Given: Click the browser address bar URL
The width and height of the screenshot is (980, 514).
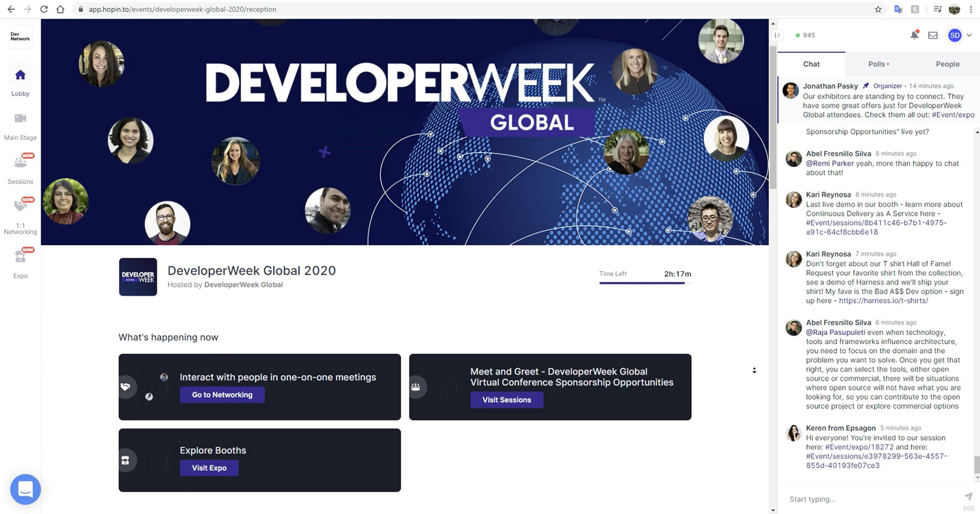Looking at the screenshot, I should (x=182, y=9).
